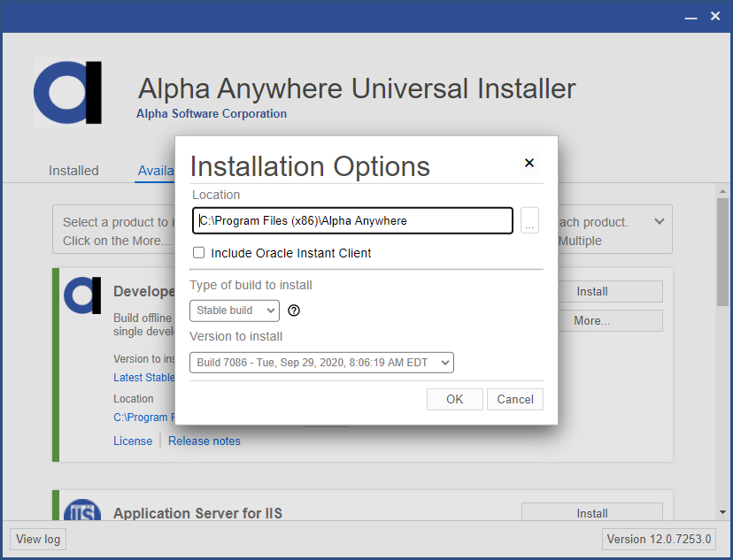Image resolution: width=733 pixels, height=560 pixels.
Task: Click Cancel in Installation Options
Action: click(514, 399)
